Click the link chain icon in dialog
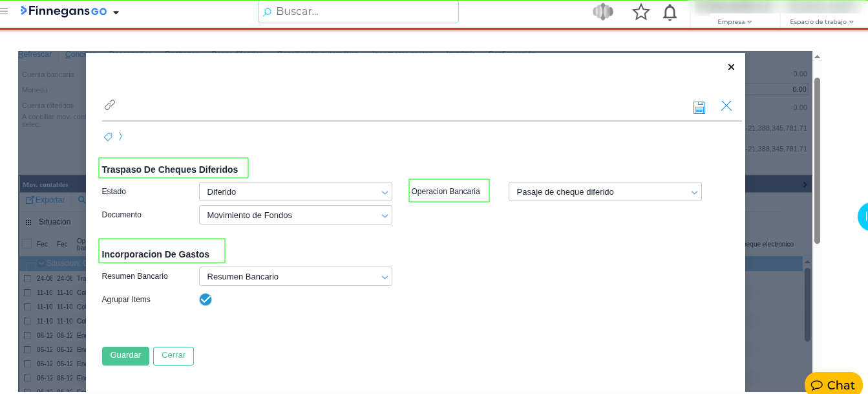Viewport: 868px width, 394px height. point(110,105)
